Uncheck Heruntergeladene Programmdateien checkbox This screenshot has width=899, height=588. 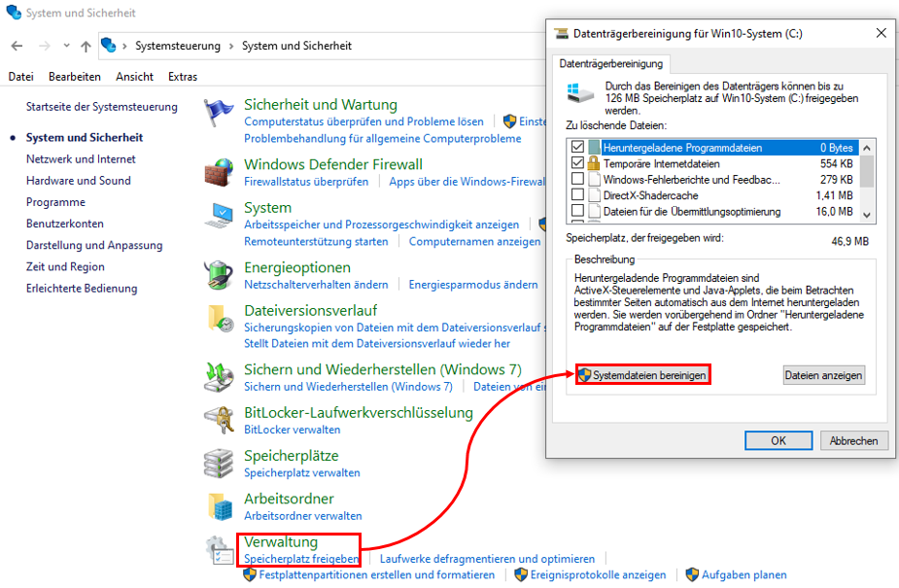[577, 148]
